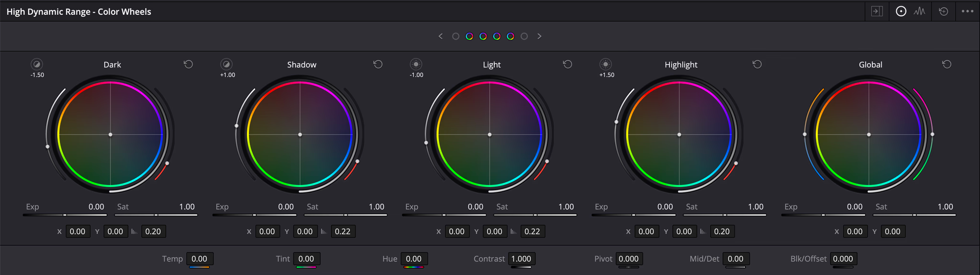This screenshot has width=980, height=275.
Task: Click the Dark wheel Exp slider handle
Action: point(65,215)
